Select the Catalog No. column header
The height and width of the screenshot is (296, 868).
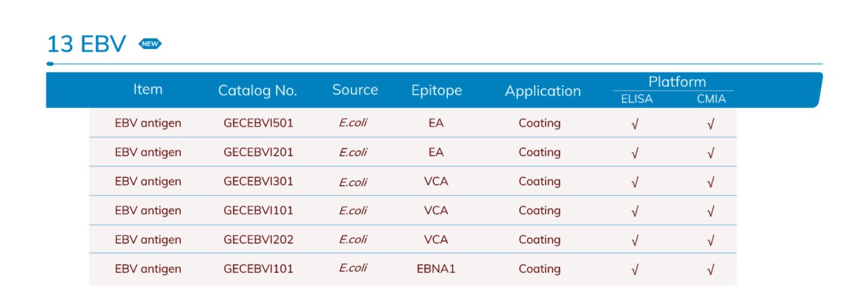258,91
